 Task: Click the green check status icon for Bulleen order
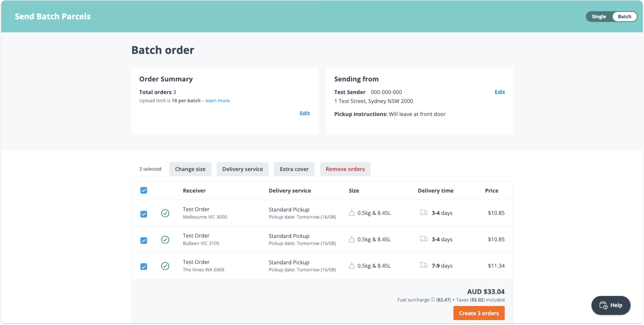tap(165, 240)
